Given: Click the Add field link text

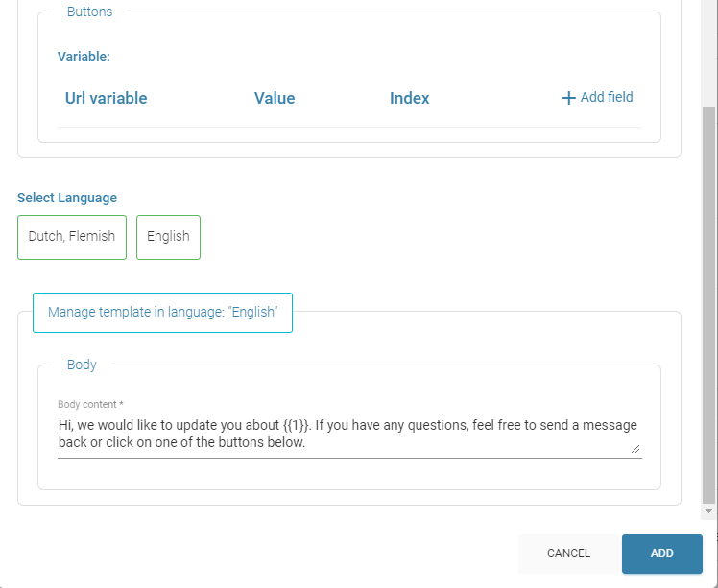Looking at the screenshot, I should pos(607,97).
